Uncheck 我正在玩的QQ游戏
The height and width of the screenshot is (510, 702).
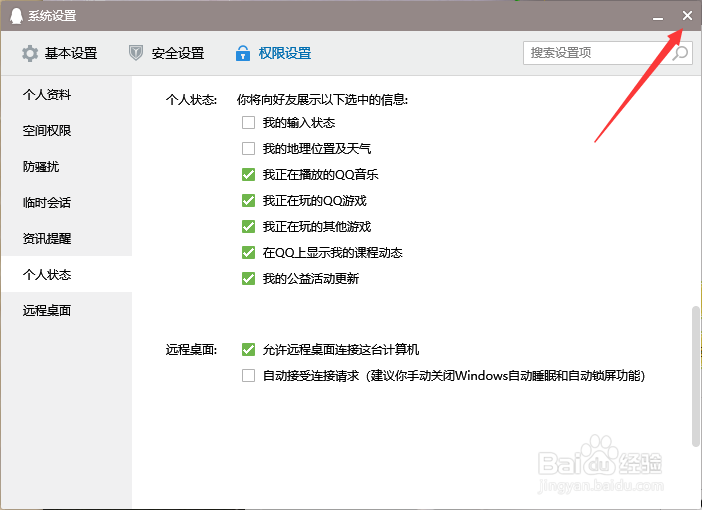point(248,201)
